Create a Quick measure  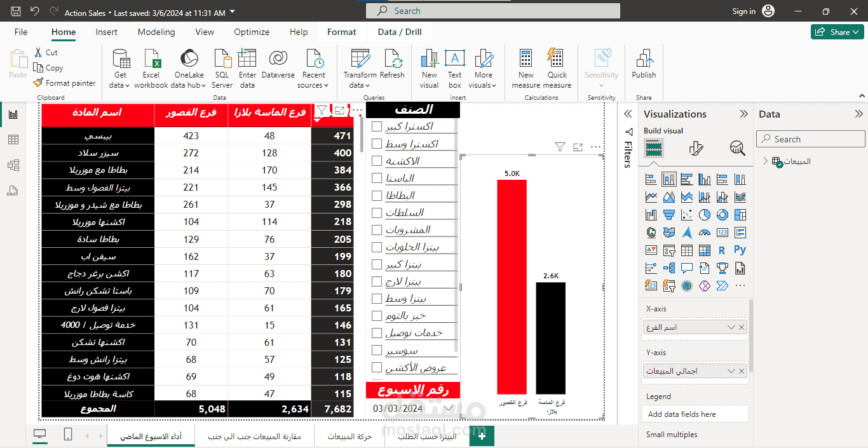point(557,69)
